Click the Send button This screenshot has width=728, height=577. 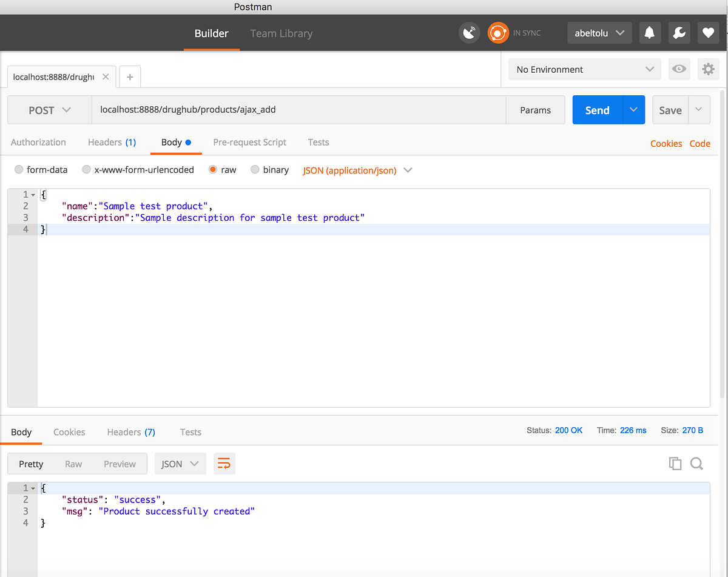[x=597, y=110]
